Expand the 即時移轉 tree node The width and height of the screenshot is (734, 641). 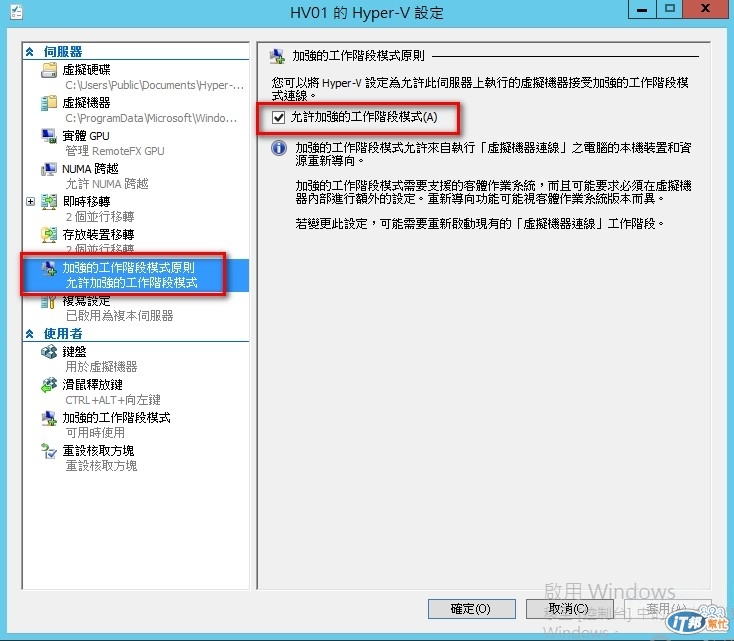[30, 202]
